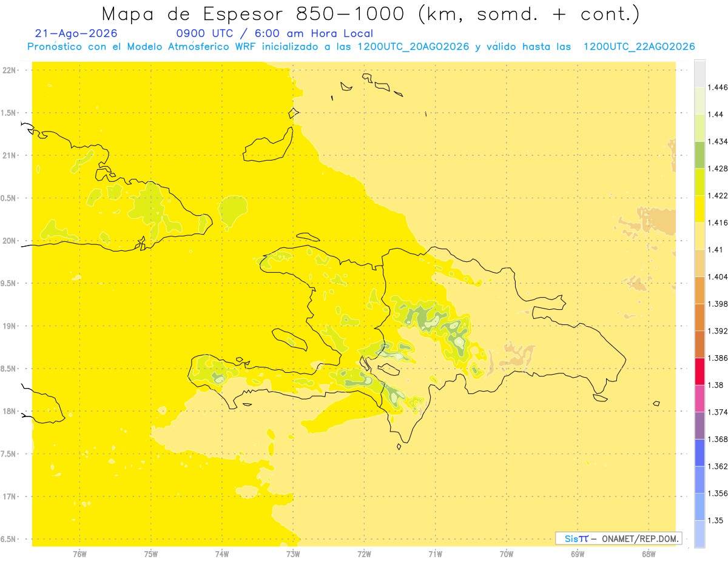The height and width of the screenshot is (562, 728).
Task: Click the 20N latitude axis label
Action: tap(10, 241)
